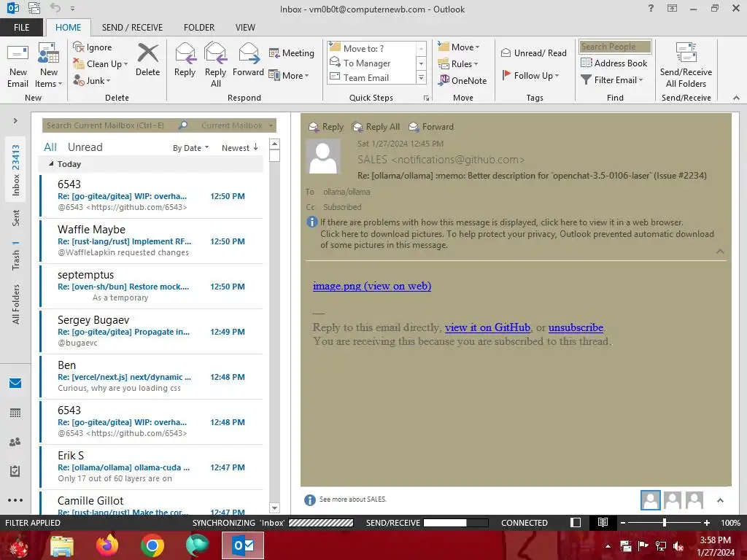Switch to the SEND / RECEIVE tab
Screen dimensions: 747x560
coord(132,27)
